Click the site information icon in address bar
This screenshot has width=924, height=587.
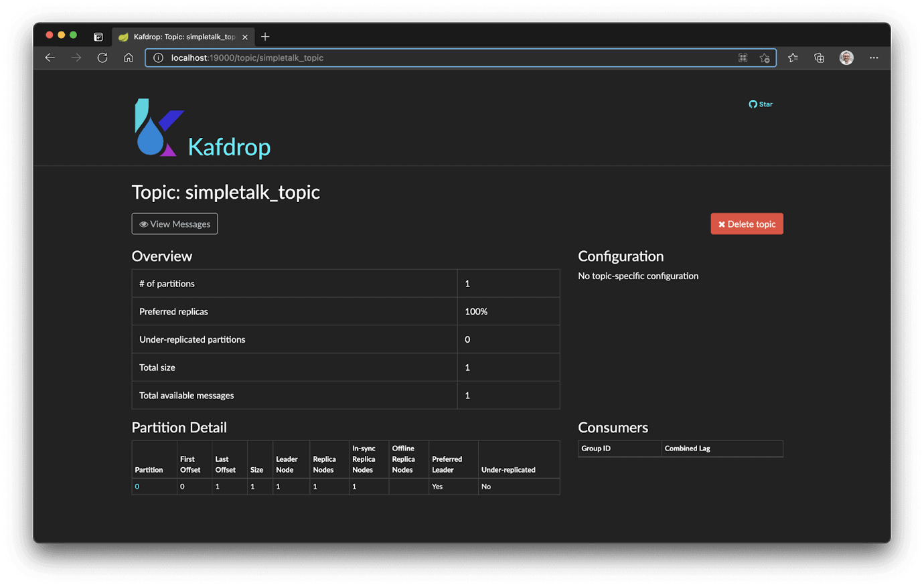pos(159,58)
